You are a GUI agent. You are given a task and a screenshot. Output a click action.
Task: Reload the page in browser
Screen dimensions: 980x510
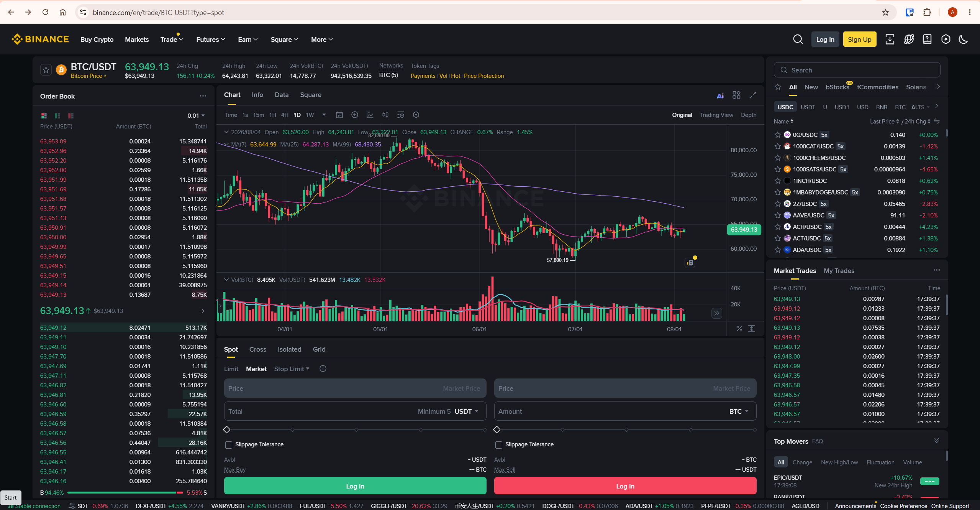click(45, 12)
